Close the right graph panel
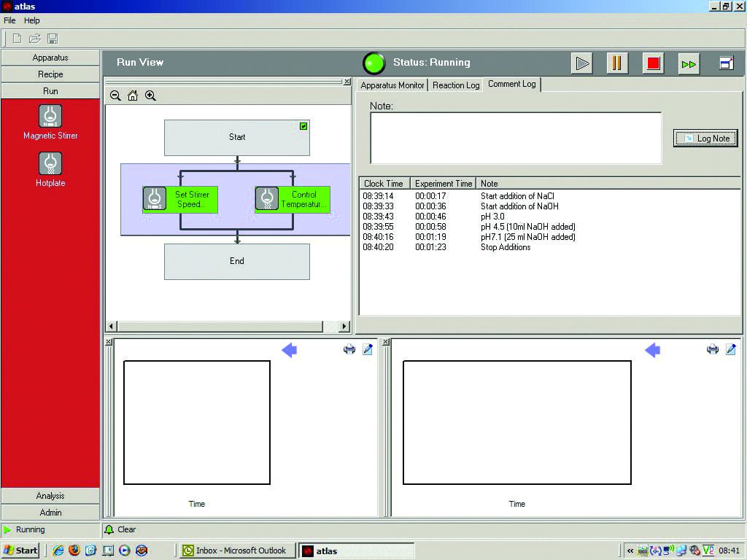 click(386, 342)
